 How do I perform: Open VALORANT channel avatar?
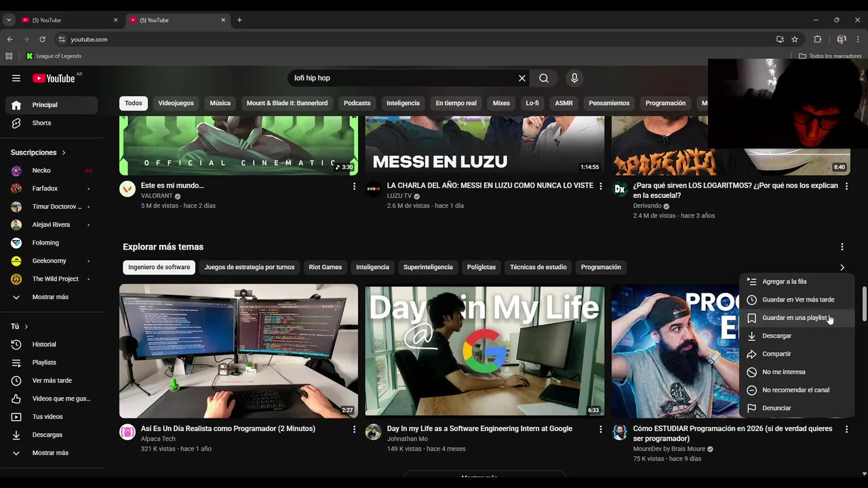click(127, 189)
